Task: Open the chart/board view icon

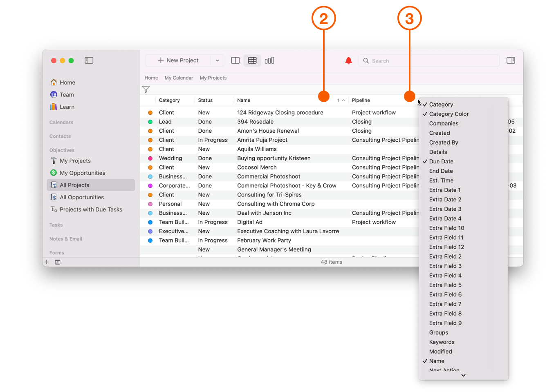Action: click(269, 60)
